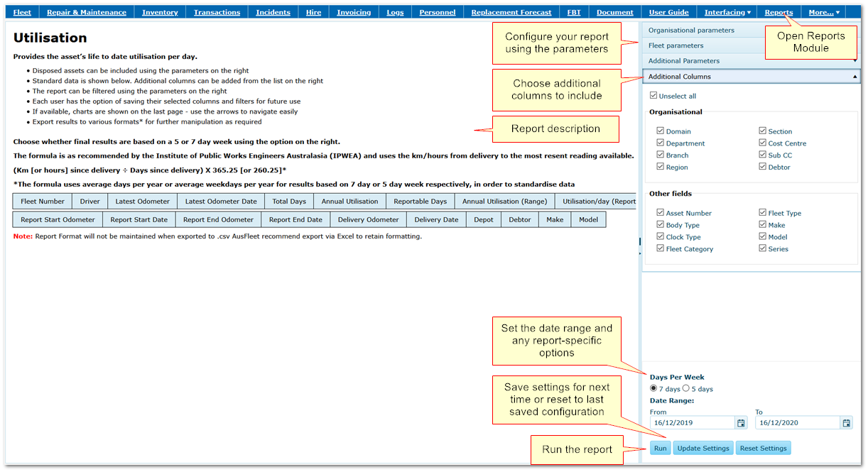Uncheck the Asset Number checkbox

(x=661, y=212)
